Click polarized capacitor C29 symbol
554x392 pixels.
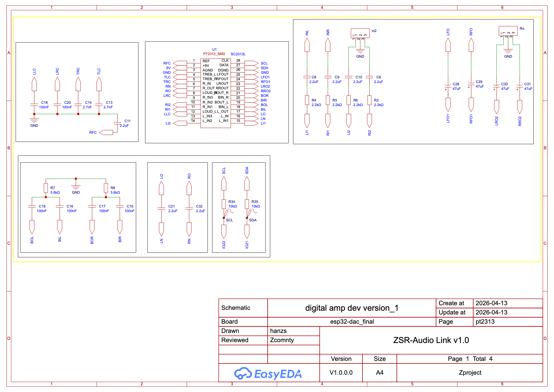(471, 84)
